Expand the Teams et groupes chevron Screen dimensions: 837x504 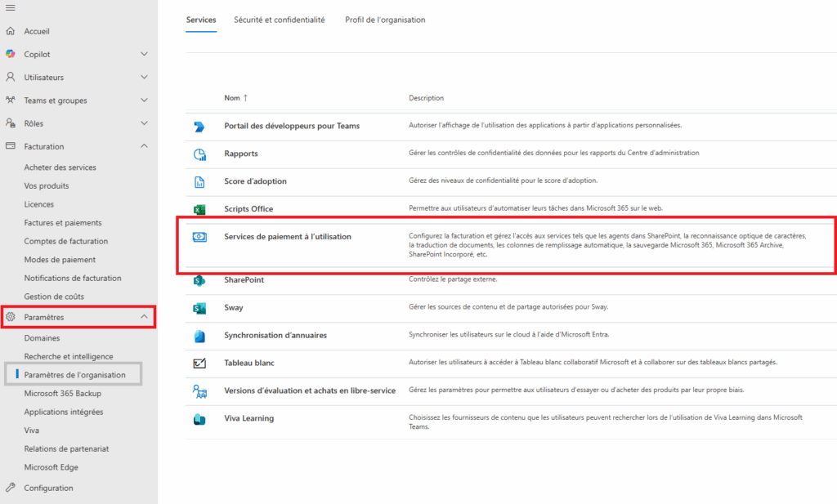(x=144, y=100)
